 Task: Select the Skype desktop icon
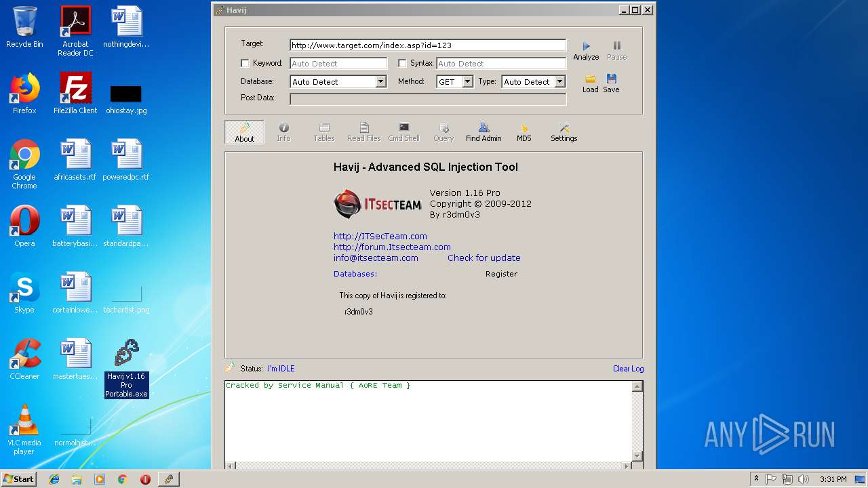(24, 293)
